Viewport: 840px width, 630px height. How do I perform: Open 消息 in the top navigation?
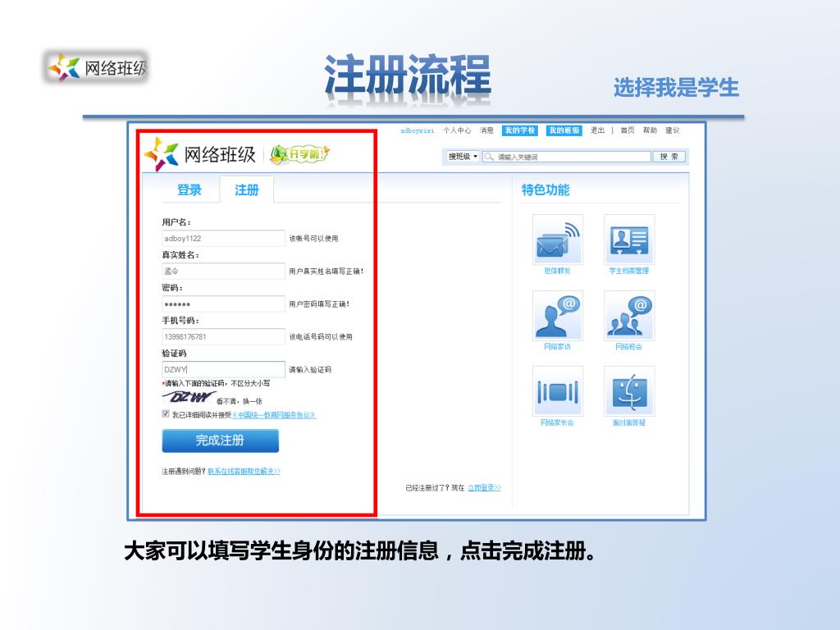tap(486, 130)
